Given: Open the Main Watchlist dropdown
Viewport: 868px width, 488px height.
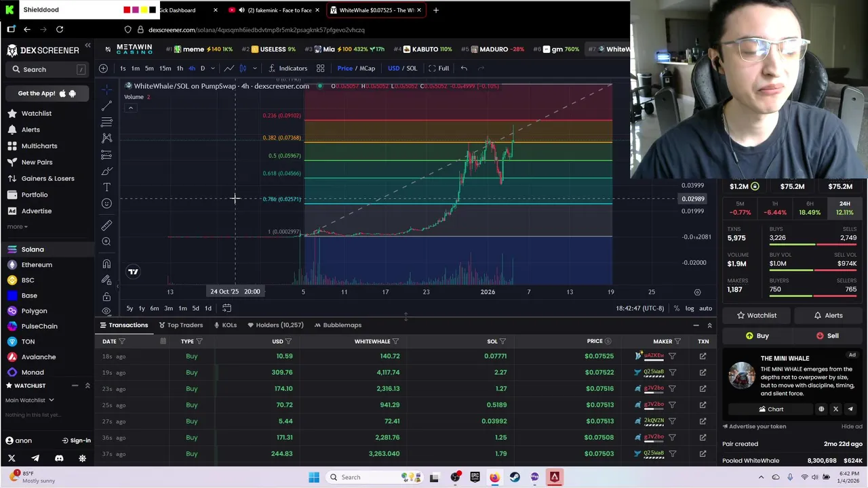Looking at the screenshot, I should click(30, 400).
